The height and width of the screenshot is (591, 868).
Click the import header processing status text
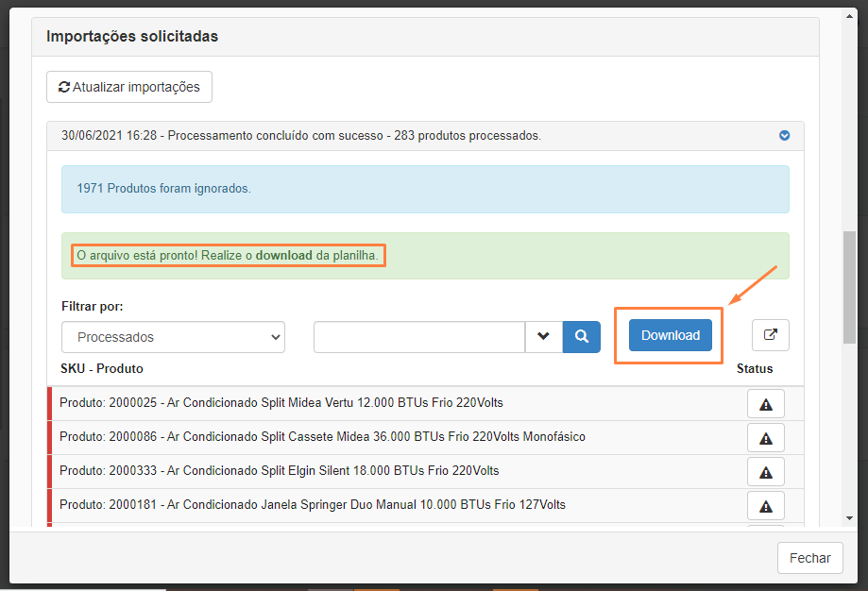point(301,136)
